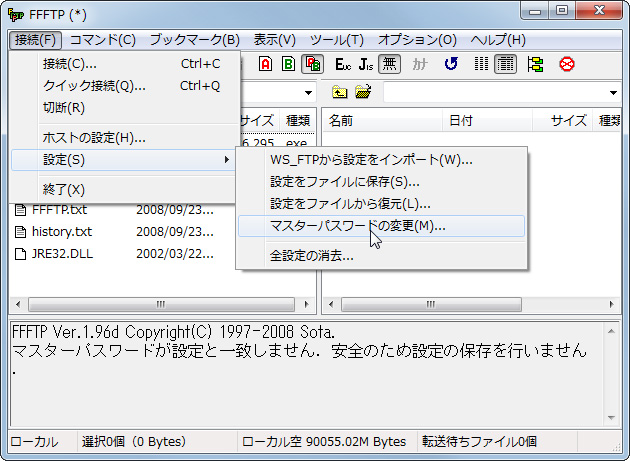The image size is (630, 461).
Task: Select 切断(R) to disconnect
Action: tap(123, 108)
